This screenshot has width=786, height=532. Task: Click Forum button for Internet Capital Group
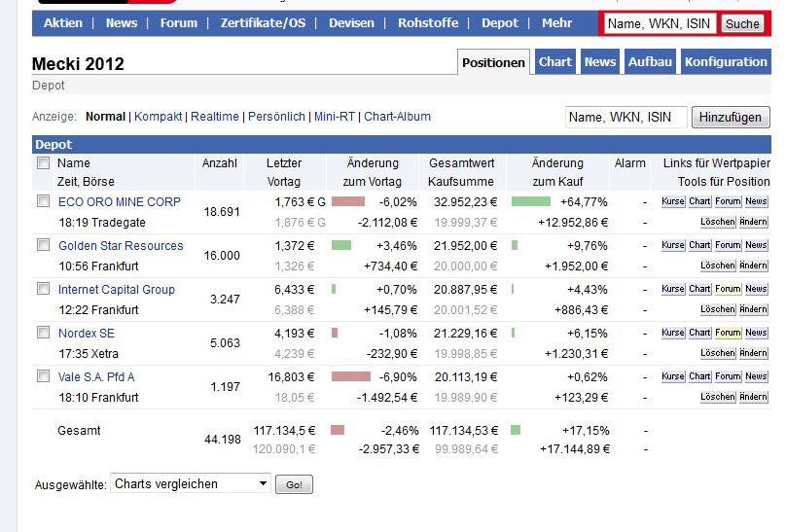[x=728, y=289]
